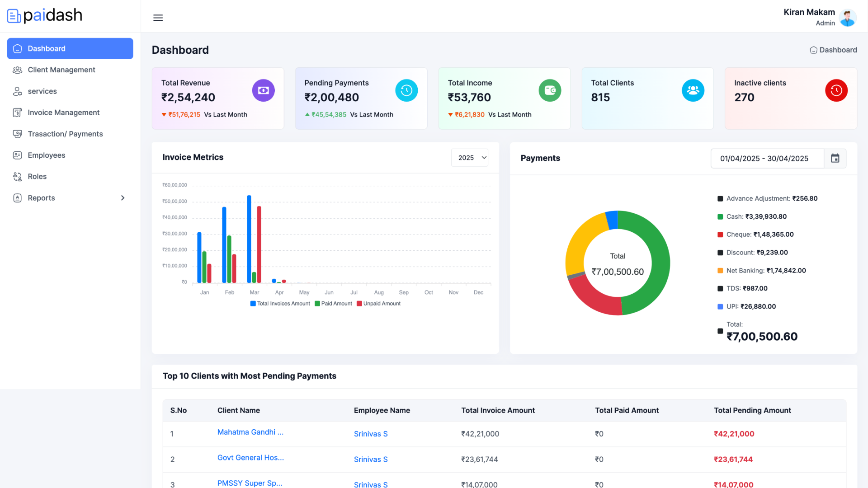Toggle Unpaid Amount legend swatch
The image size is (868, 488).
pos(359,304)
